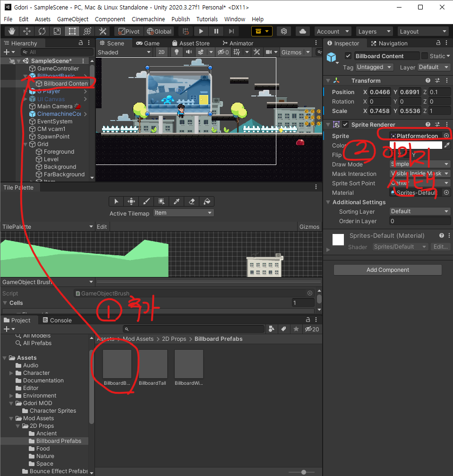453x476 pixels.
Task: Switch to the Console tab
Action: (x=57, y=320)
